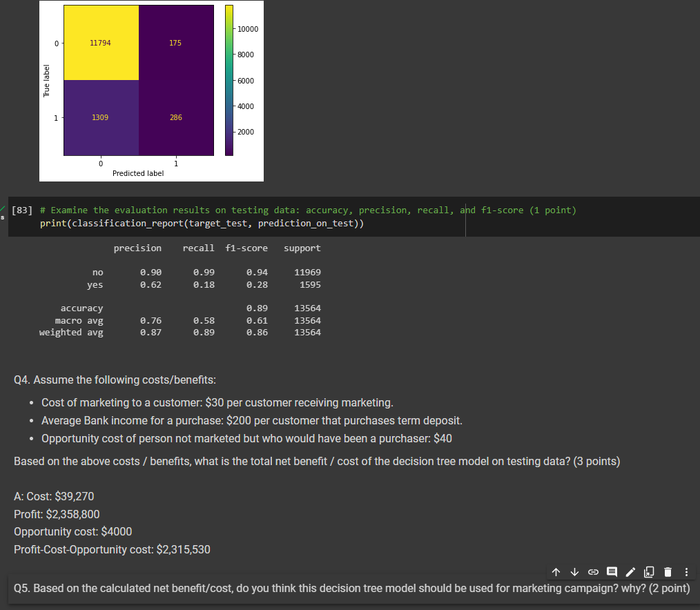Click the 'precision' column header in output
Screen dimensions: 700x610
137,248
